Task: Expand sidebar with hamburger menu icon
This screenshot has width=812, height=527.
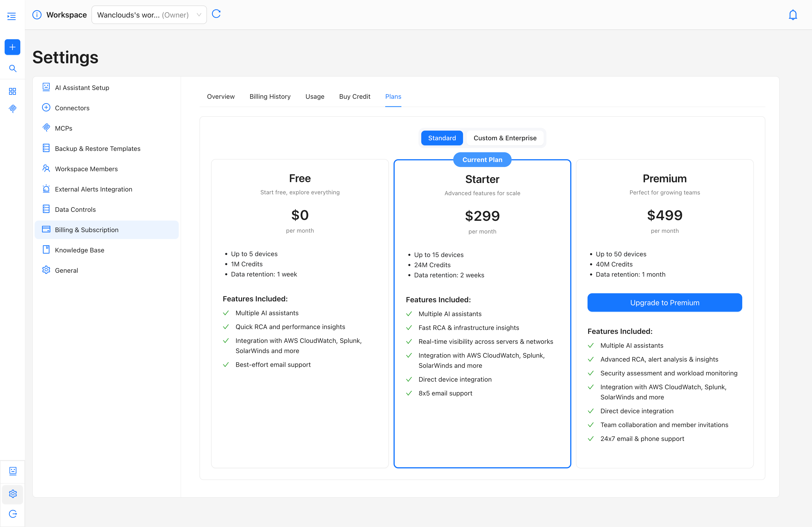Action: (12, 16)
